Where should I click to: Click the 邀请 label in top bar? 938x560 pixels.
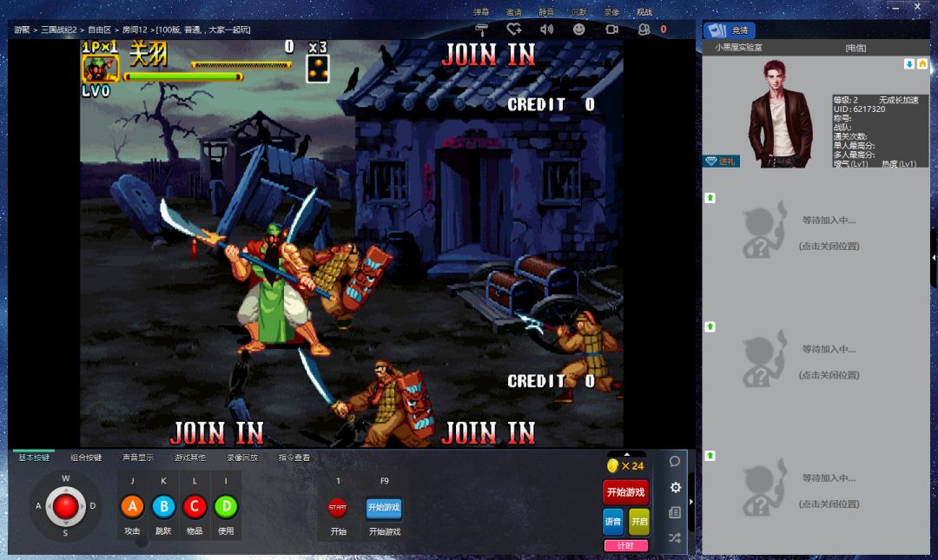514,12
